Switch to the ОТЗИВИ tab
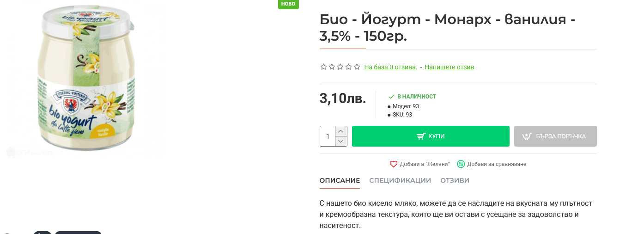The width and height of the screenshot is (644, 234). [x=455, y=180]
